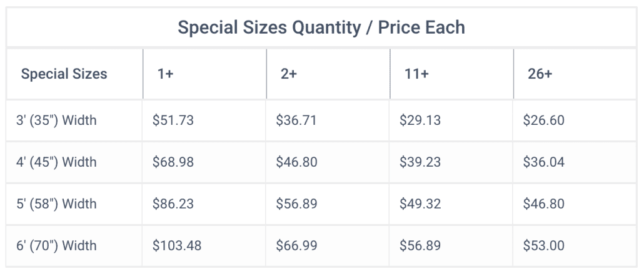Screen dimensions: 644x274
Task: Click the 11+ quantity column header
Action: pos(416,74)
